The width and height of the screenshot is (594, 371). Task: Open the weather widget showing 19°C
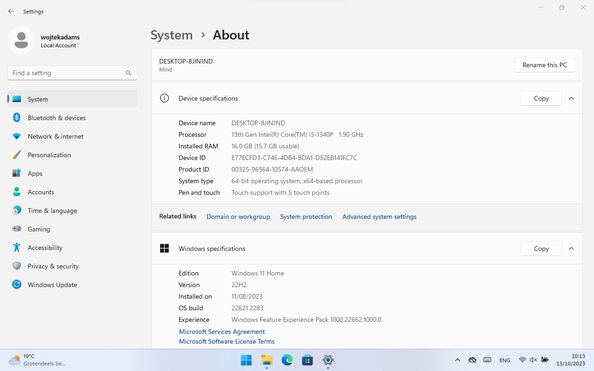click(x=37, y=360)
